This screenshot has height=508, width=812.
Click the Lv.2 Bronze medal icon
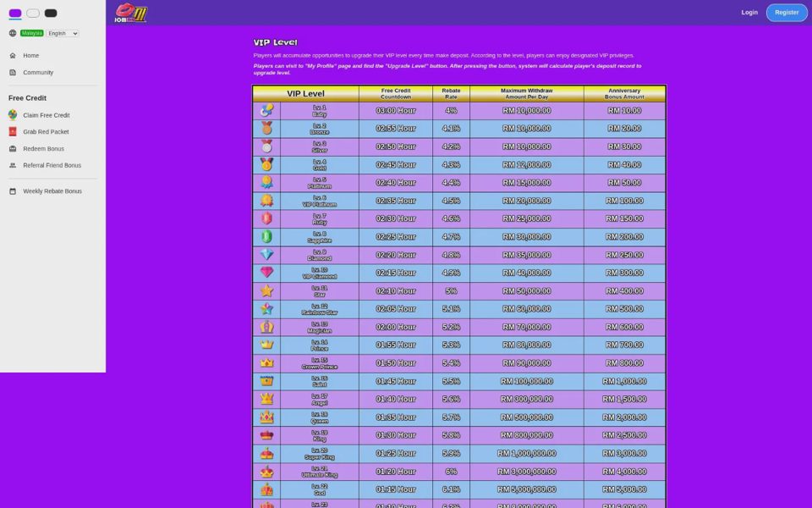coord(266,128)
